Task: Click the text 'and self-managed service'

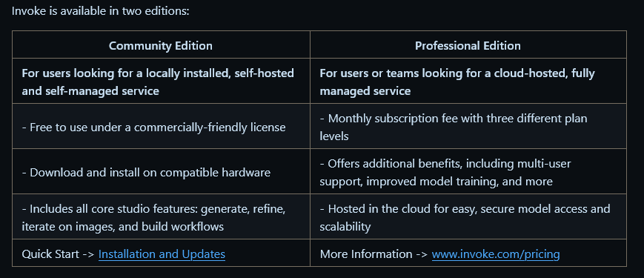Action: (90, 90)
